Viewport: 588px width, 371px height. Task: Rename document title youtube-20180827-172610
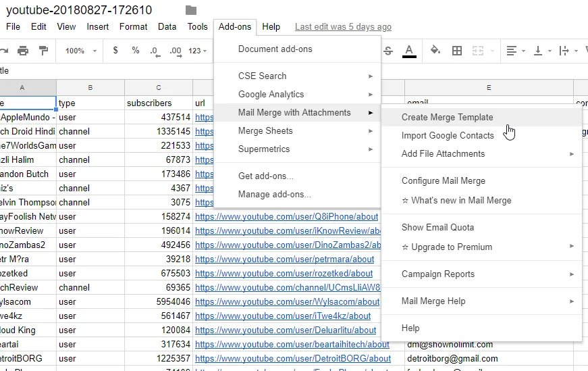pos(79,10)
